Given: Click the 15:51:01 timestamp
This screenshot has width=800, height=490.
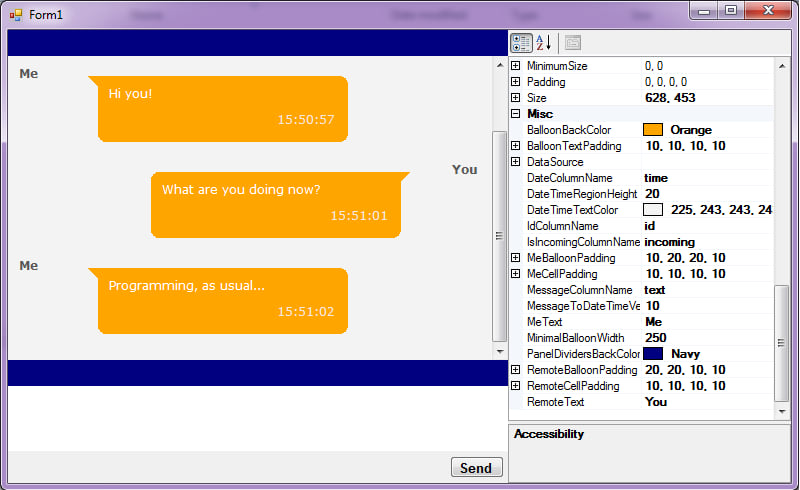Looking at the screenshot, I should (359, 215).
